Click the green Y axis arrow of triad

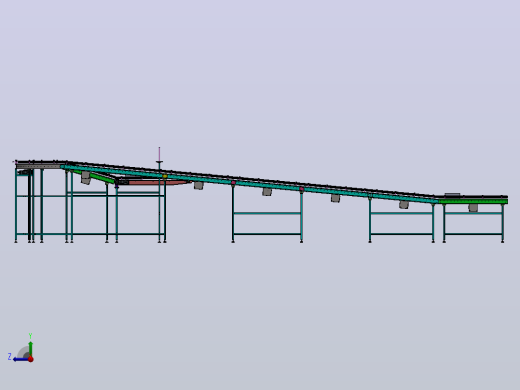pos(31,349)
